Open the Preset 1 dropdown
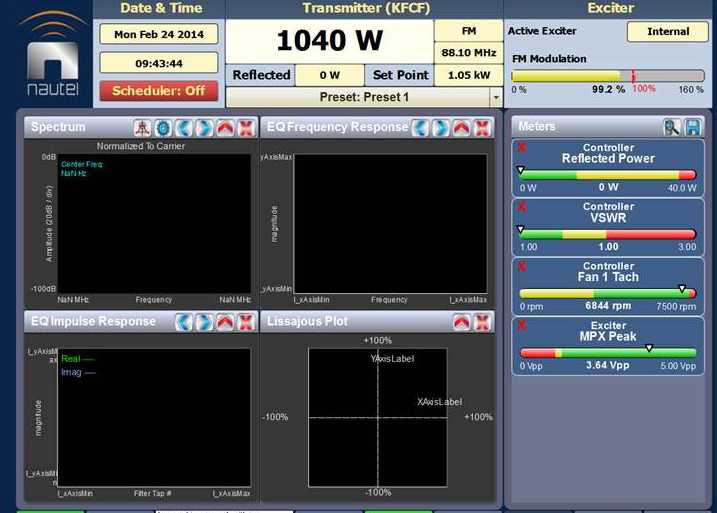Viewport: 717px width, 513px height. (x=495, y=97)
